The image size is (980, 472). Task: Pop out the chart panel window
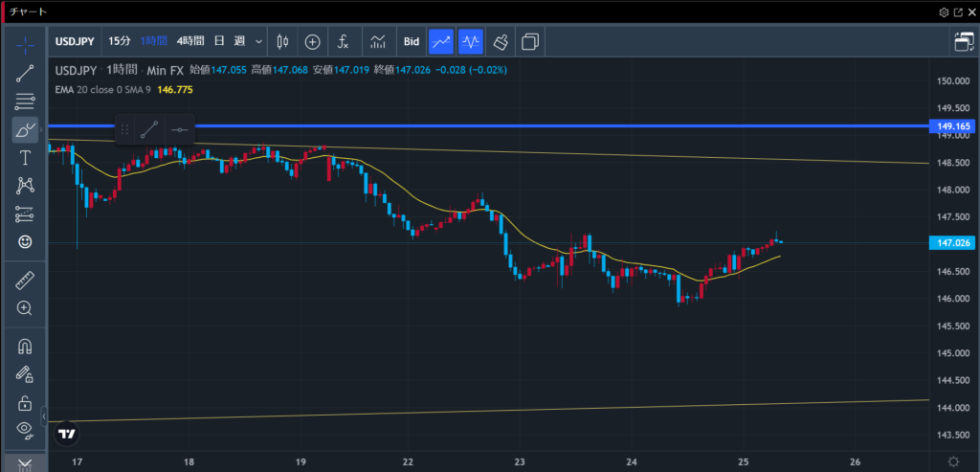tap(958, 12)
